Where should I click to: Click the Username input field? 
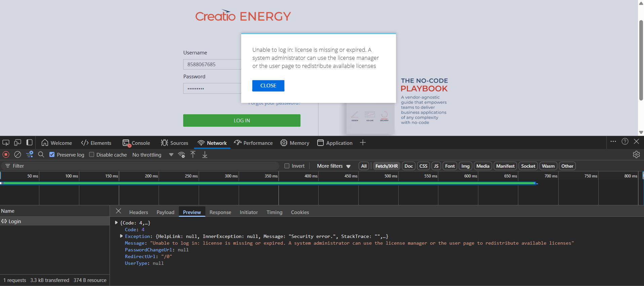pyautogui.click(x=212, y=64)
